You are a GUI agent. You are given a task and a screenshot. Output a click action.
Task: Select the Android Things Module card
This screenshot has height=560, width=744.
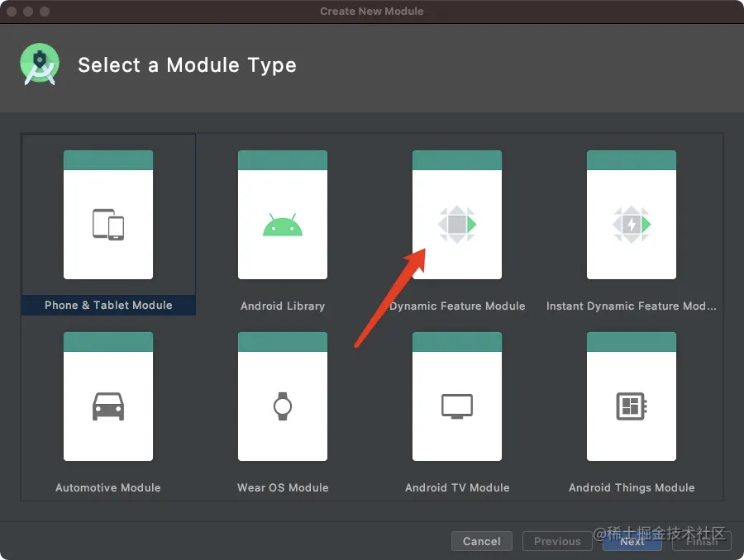(632, 396)
